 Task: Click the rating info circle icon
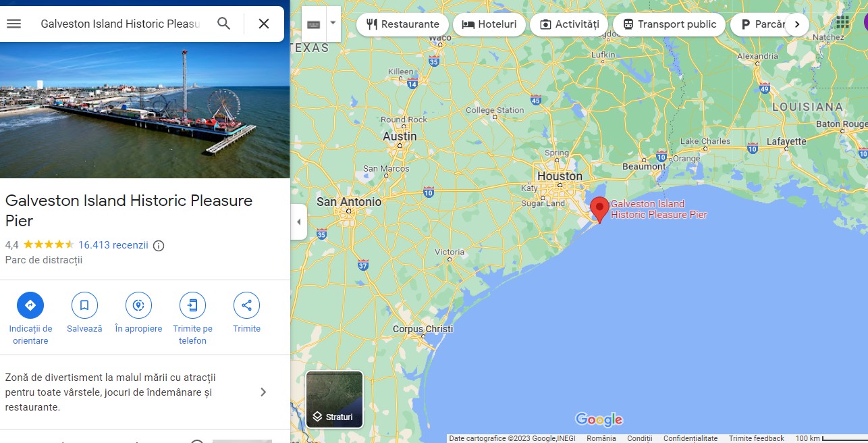[159, 246]
